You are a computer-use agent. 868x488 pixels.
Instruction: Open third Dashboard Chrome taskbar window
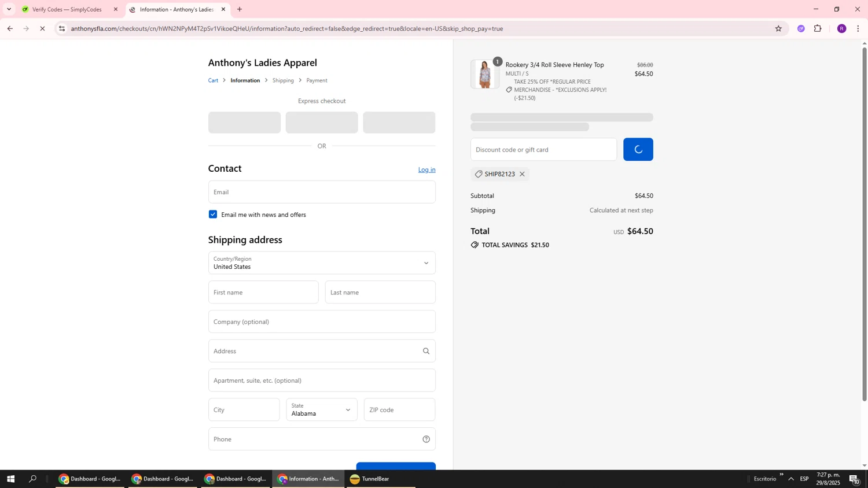pyautogui.click(x=236, y=479)
